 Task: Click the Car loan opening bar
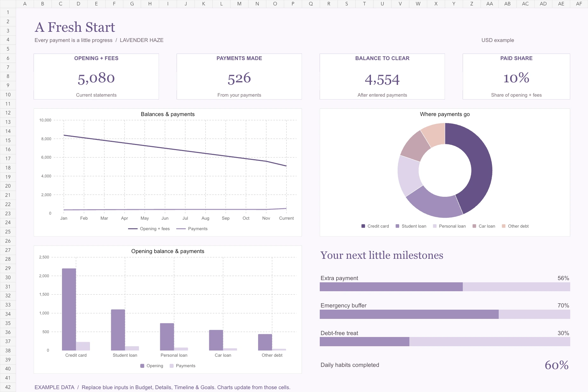tap(216, 340)
